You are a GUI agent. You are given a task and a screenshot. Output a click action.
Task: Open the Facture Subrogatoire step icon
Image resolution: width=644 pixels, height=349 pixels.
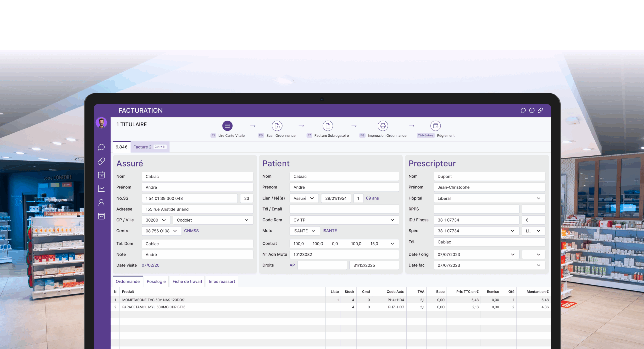(328, 126)
